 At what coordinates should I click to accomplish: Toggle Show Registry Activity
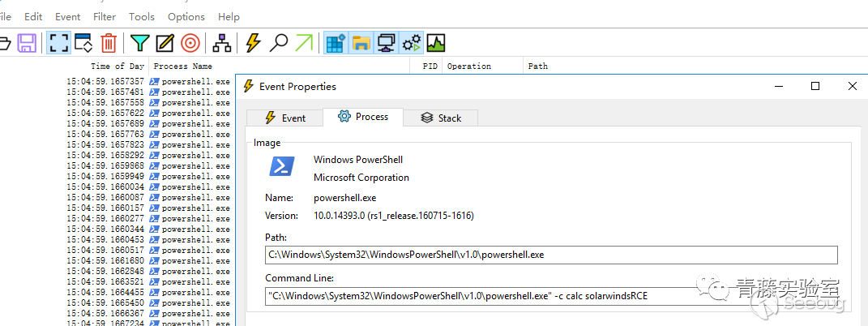336,43
